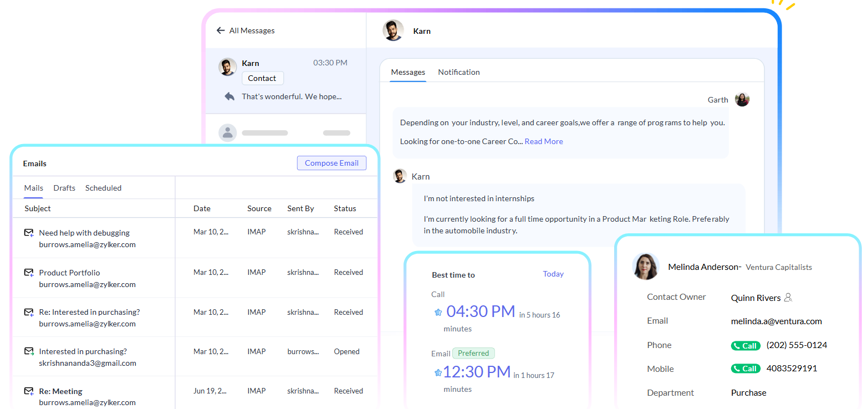Click mail icon beside Re: Meeting

(x=29, y=391)
